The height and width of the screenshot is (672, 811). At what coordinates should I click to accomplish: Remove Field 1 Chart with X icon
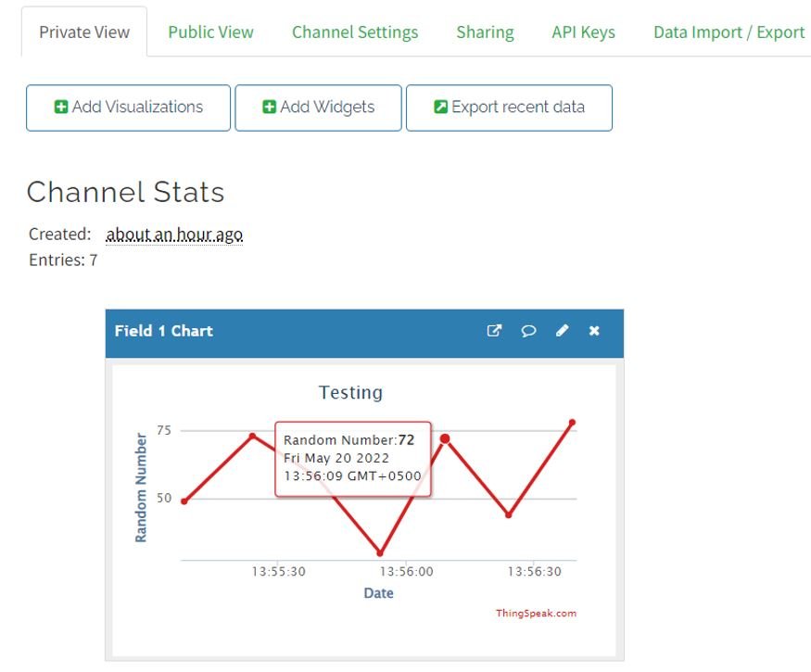pos(594,331)
